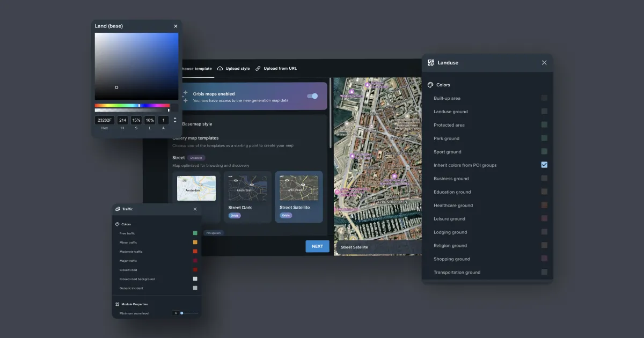Click inside the saturation-lightness color field
The width and height of the screenshot is (644, 338).
137,66
